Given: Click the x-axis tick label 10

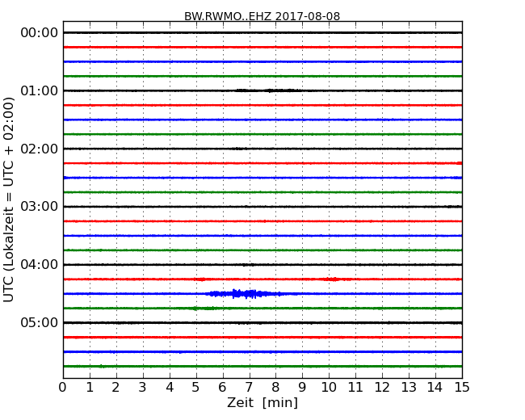Looking at the screenshot, I should [329, 387].
